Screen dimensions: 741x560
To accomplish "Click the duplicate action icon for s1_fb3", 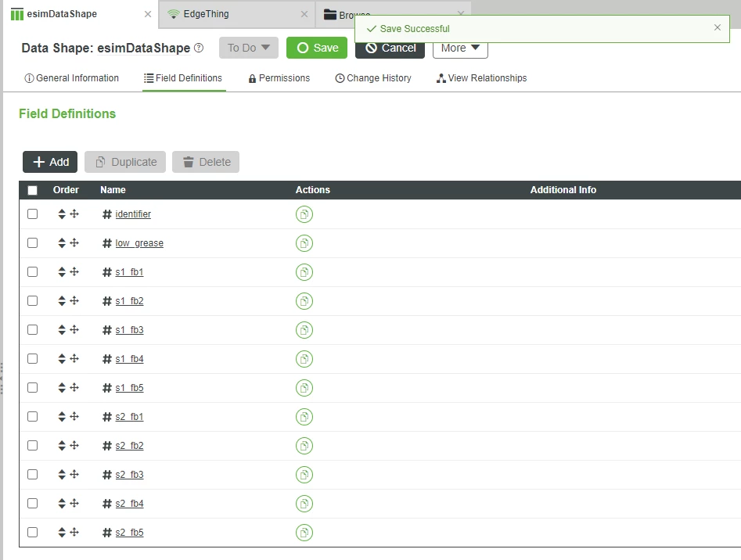I will point(304,330).
